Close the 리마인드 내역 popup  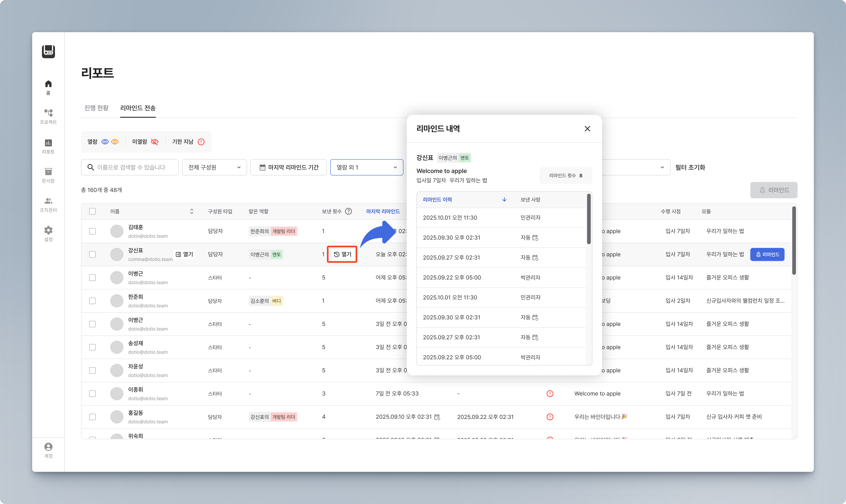coord(587,129)
